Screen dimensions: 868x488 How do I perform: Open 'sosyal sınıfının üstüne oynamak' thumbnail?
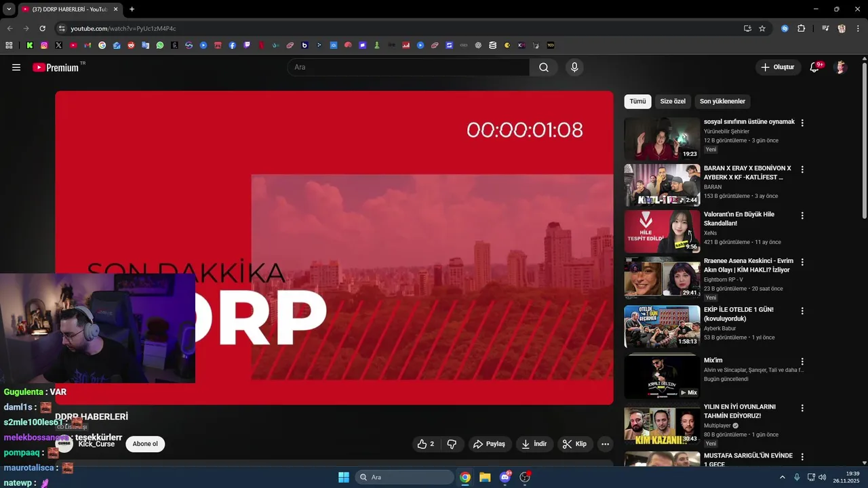point(662,139)
